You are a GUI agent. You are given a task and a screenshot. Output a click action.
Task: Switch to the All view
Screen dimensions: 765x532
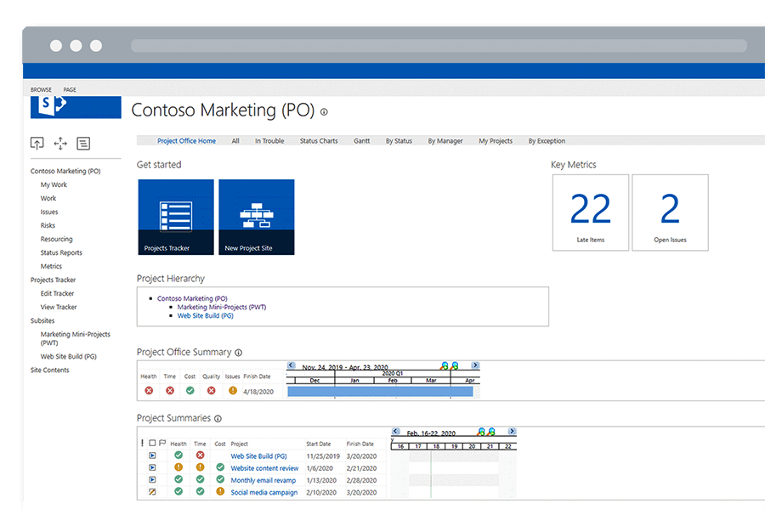(x=235, y=141)
